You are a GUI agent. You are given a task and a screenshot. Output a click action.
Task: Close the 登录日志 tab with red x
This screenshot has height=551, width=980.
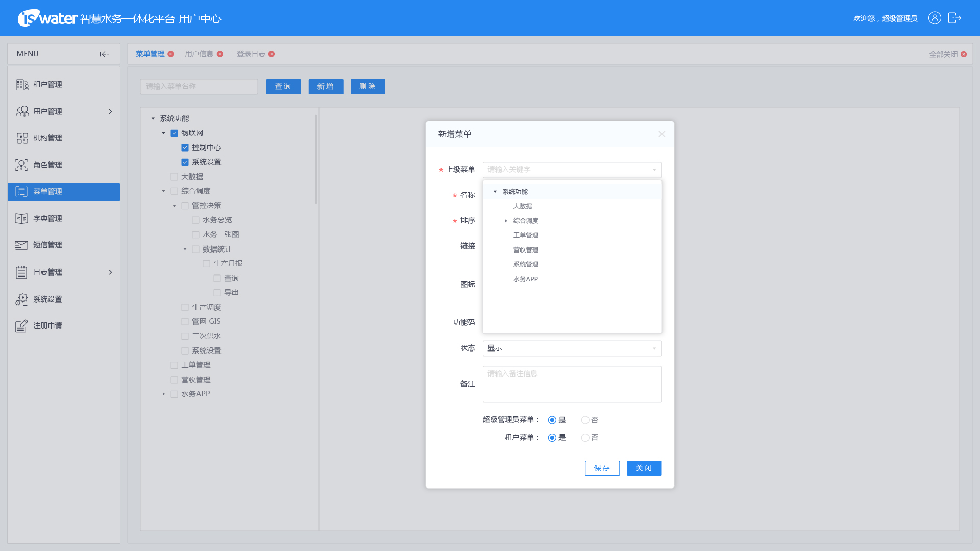click(272, 54)
